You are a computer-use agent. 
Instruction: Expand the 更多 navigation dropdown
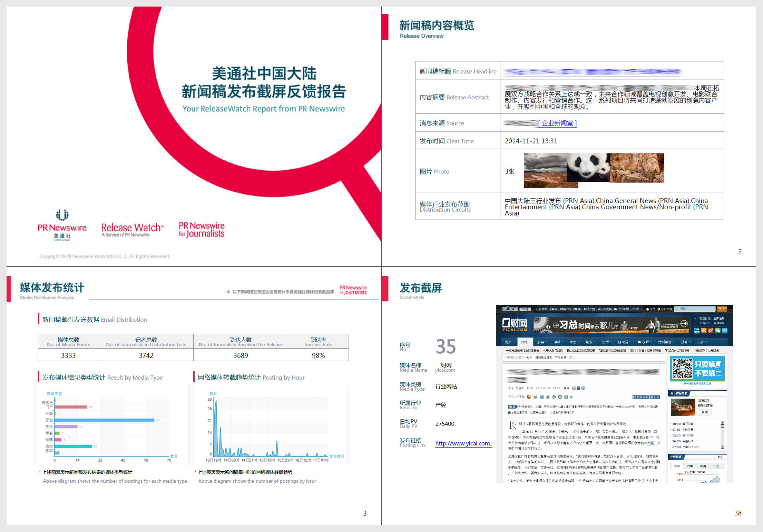(x=702, y=342)
